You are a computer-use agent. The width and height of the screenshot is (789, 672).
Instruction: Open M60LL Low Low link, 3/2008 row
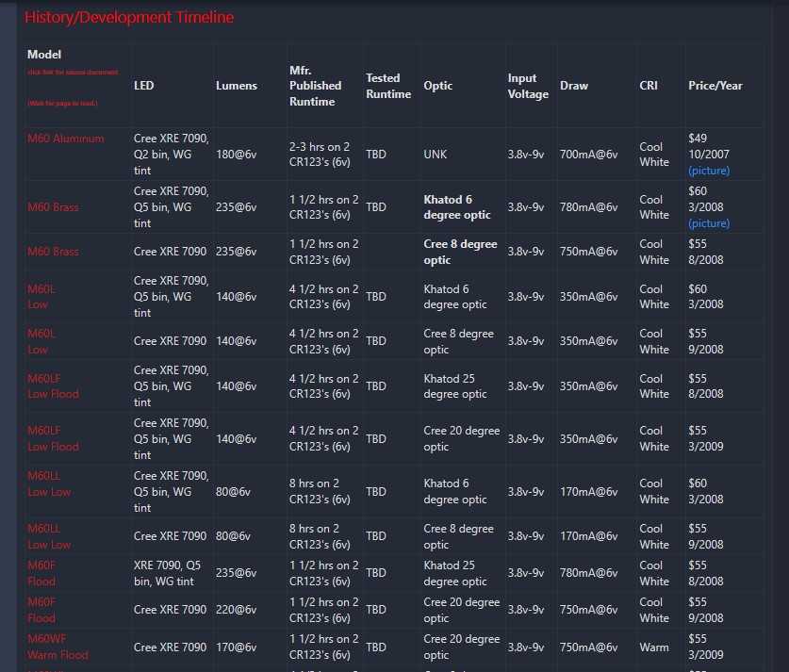tap(49, 484)
